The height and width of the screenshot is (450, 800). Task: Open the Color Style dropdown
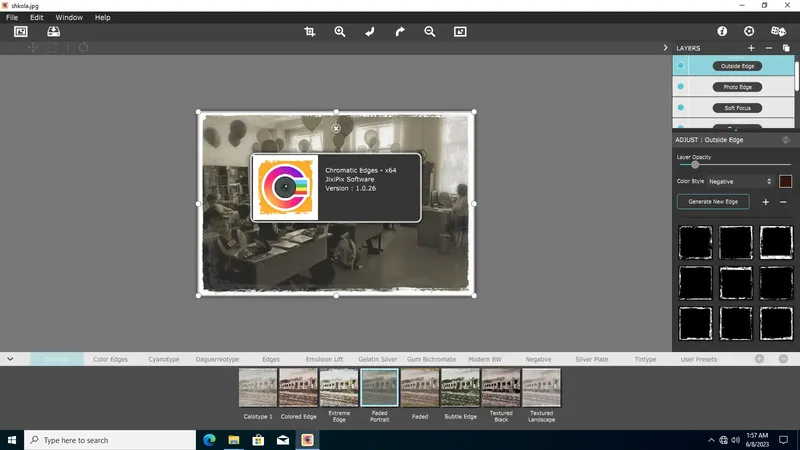point(740,181)
